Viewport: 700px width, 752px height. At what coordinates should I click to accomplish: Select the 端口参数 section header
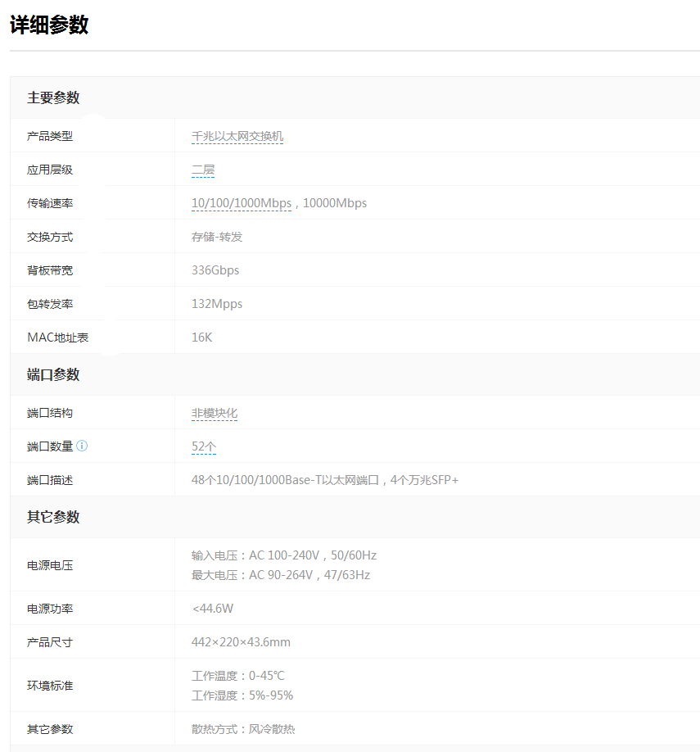(53, 374)
